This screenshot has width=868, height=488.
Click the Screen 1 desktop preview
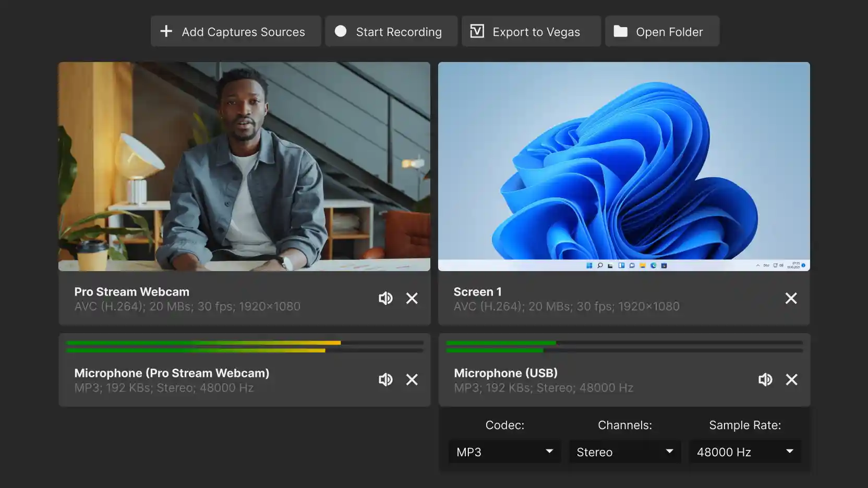tap(624, 166)
